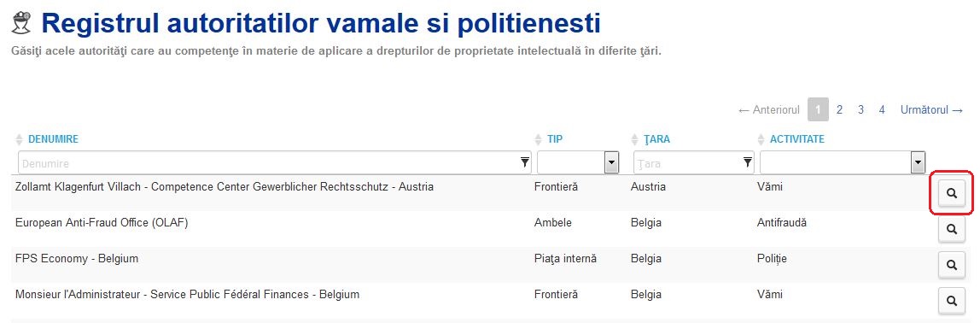Viewport: 980px width, 323px height.
Task: Open details for the Zollamt Klagenfurt Villach entry
Action: pyautogui.click(x=951, y=194)
